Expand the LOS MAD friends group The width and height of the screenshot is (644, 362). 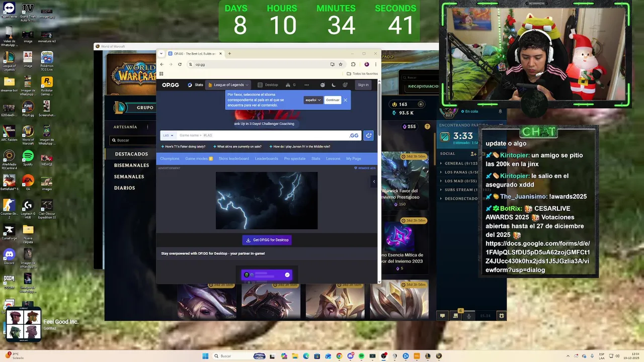[x=459, y=181]
